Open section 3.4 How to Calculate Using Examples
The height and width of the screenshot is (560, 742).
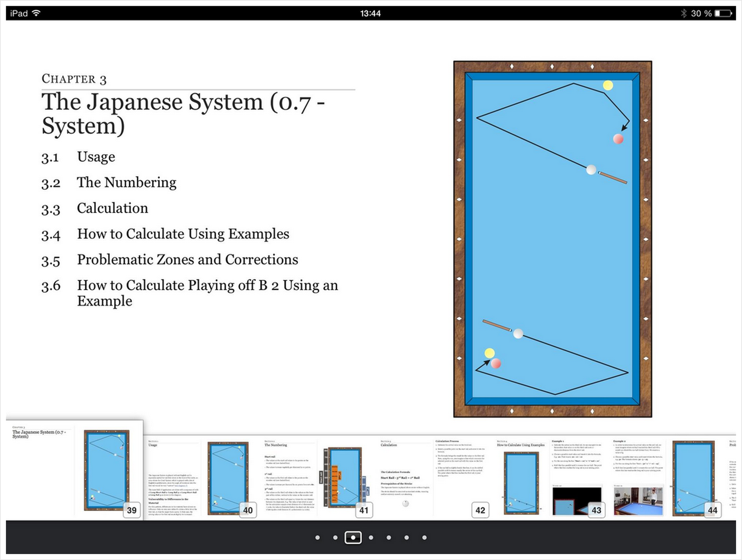pyautogui.click(x=165, y=234)
